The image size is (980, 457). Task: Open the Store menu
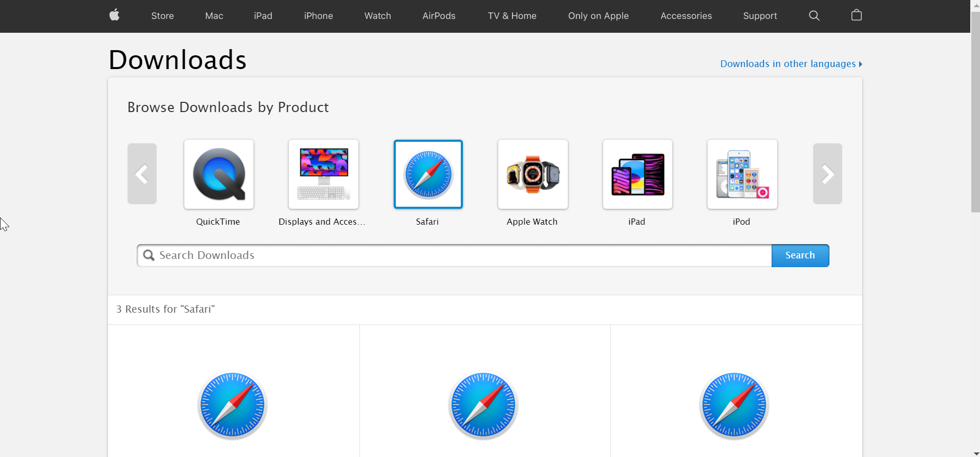[x=162, y=16]
